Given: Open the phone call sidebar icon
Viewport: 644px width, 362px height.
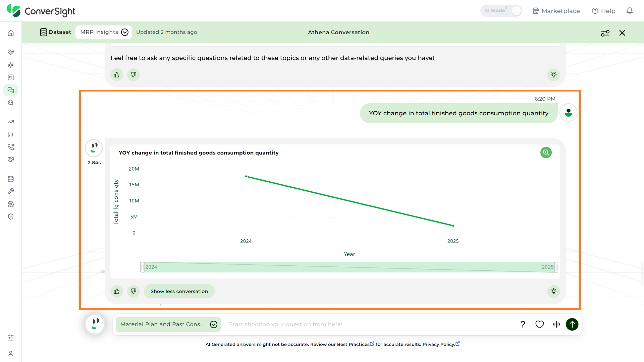Looking at the screenshot, I should point(11,147).
